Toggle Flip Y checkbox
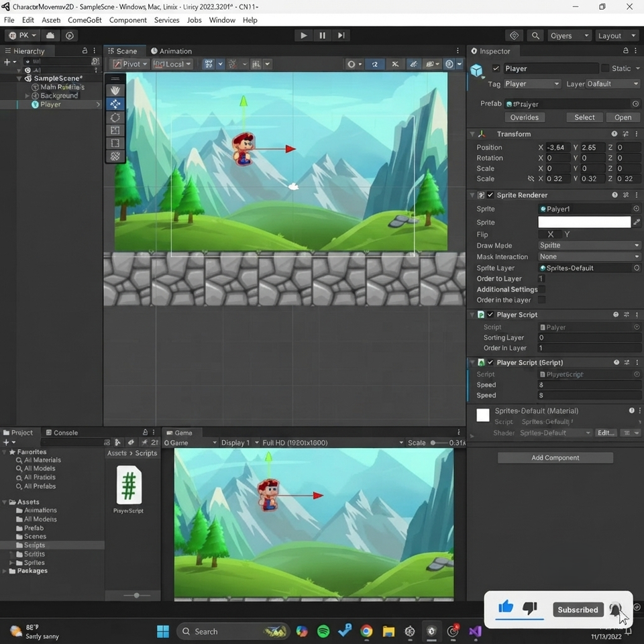This screenshot has height=644, width=644. (x=568, y=234)
